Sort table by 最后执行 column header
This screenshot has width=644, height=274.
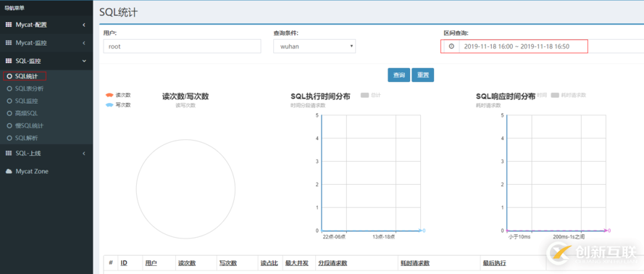pyautogui.click(x=495, y=263)
